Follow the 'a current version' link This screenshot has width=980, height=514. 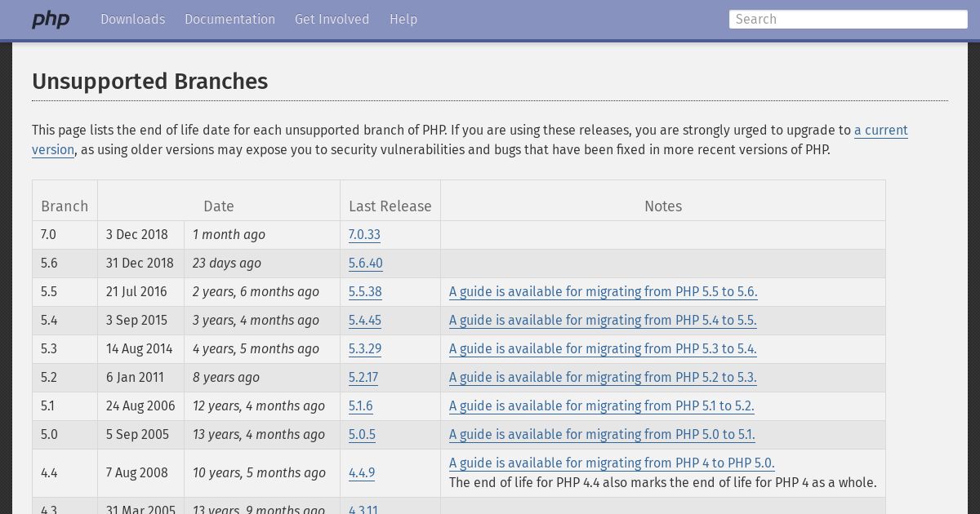point(881,131)
